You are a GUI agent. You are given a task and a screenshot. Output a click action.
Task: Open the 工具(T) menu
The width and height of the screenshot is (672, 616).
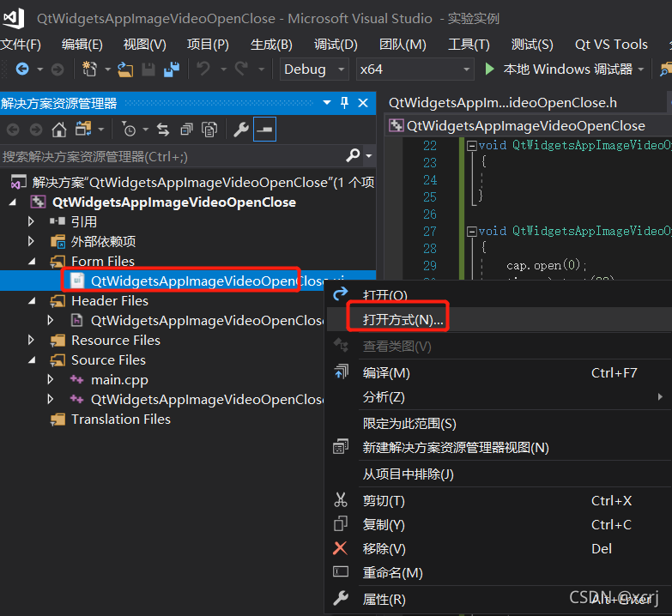[469, 45]
